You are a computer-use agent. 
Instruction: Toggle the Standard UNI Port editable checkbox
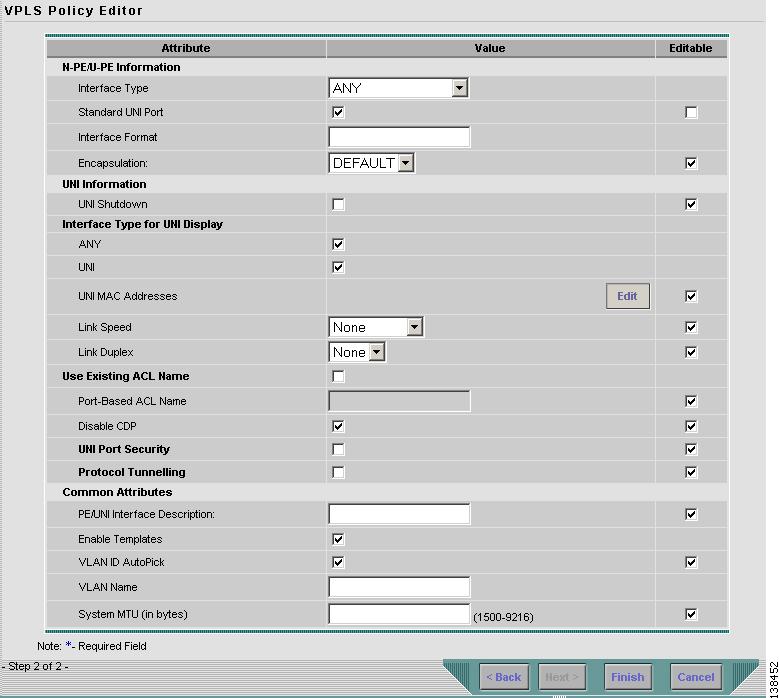pos(691,112)
